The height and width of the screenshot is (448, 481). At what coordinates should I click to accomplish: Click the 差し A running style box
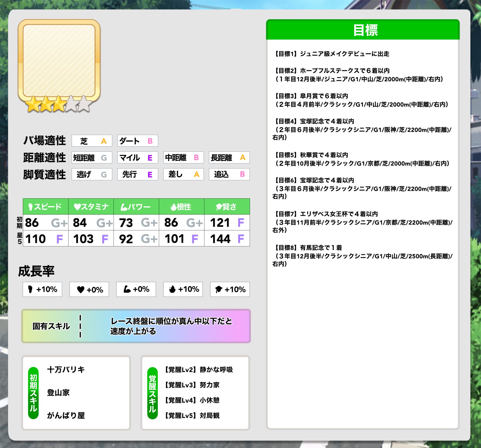pyautogui.click(x=183, y=174)
